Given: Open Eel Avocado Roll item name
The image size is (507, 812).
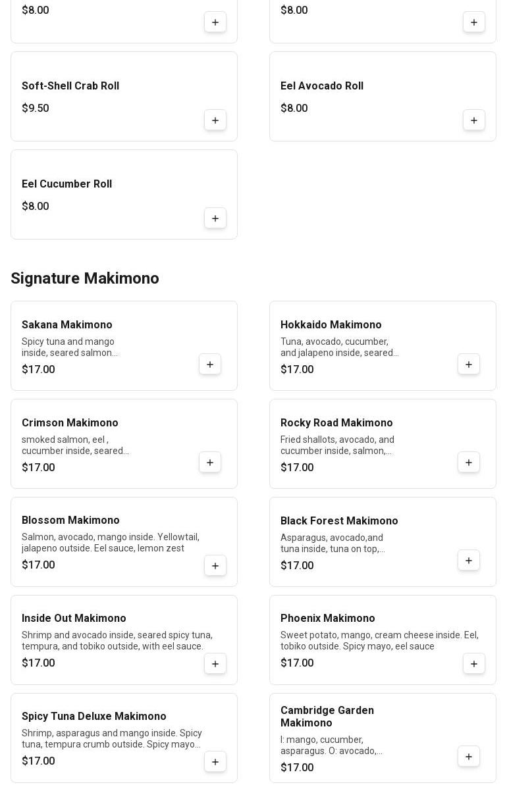Looking at the screenshot, I should click(x=322, y=86).
